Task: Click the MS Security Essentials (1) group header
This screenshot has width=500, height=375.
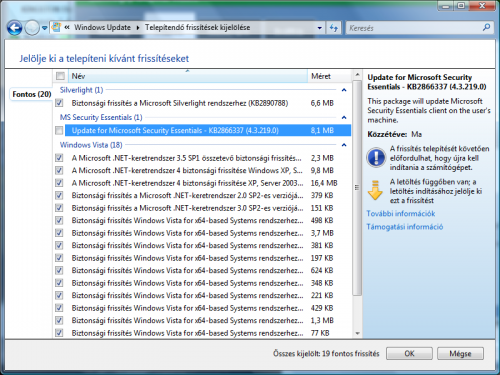Action: point(101,117)
